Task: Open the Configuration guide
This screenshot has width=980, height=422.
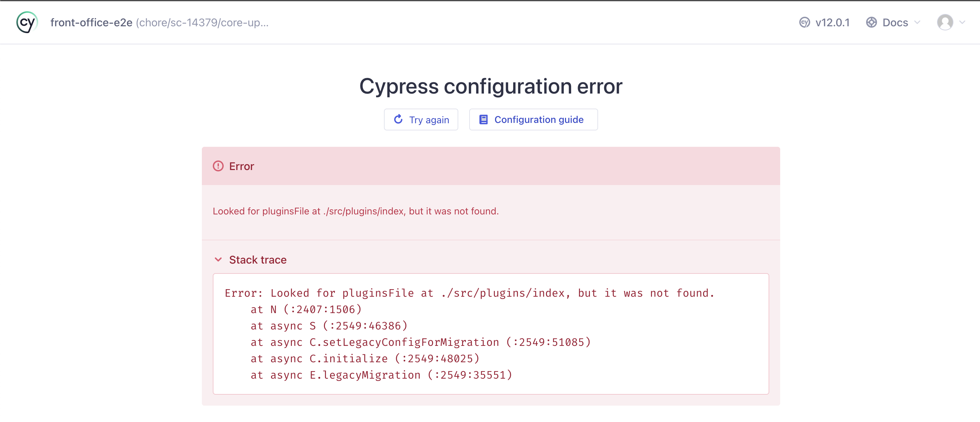Action: click(533, 119)
